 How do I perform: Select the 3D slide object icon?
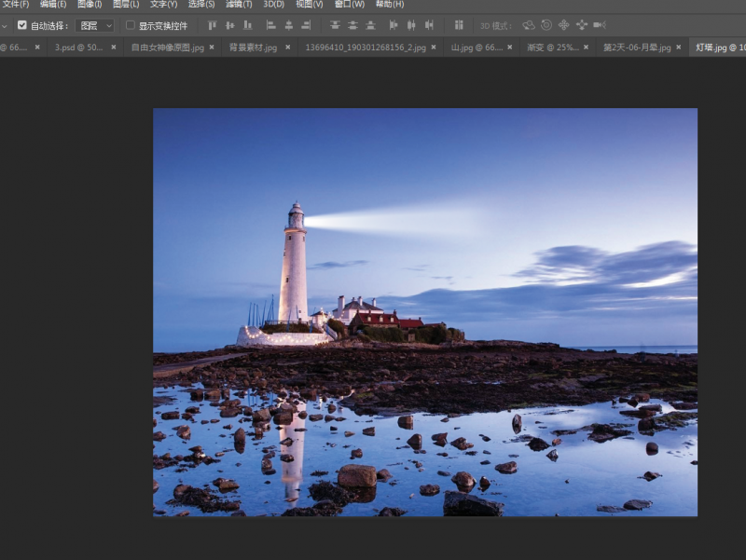(582, 25)
